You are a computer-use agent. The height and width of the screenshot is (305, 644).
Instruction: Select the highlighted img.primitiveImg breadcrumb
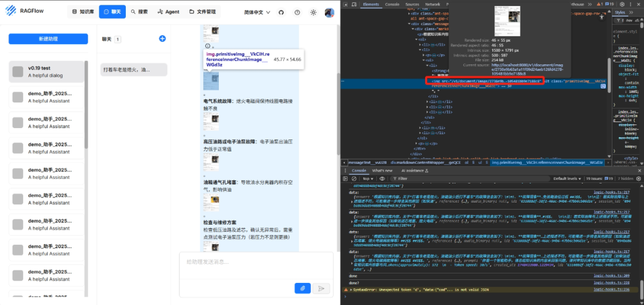click(x=547, y=163)
